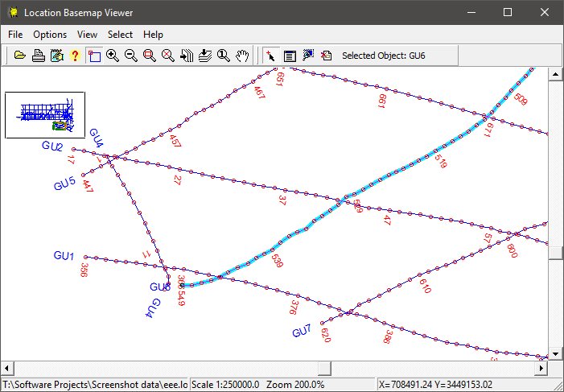Choose the select object arrow tool

coord(270,56)
